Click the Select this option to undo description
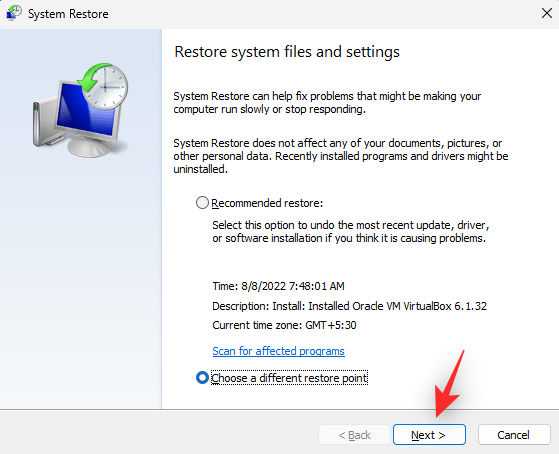This screenshot has height=454, width=559. pos(351,231)
